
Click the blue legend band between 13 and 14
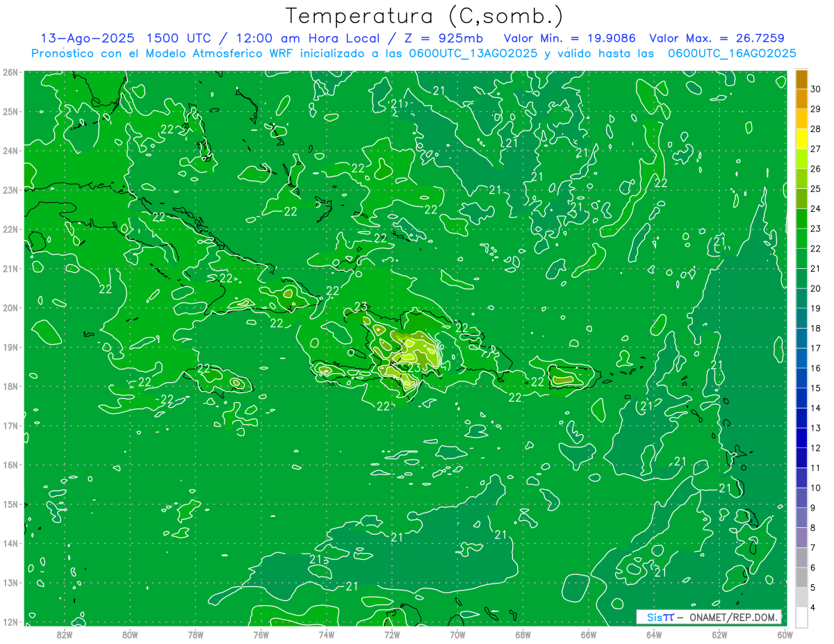(801, 418)
